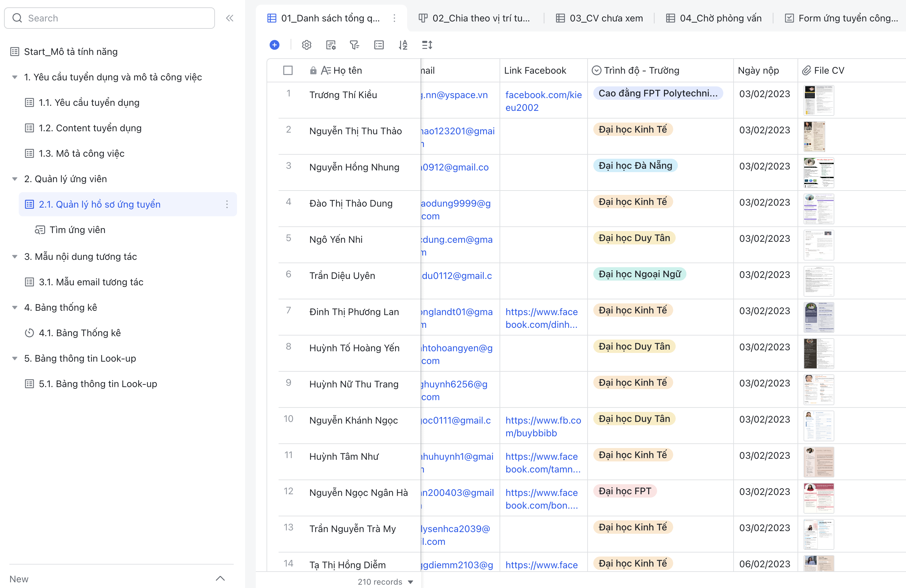
Task: Click the File CV attachment column icon
Action: pyautogui.click(x=807, y=70)
